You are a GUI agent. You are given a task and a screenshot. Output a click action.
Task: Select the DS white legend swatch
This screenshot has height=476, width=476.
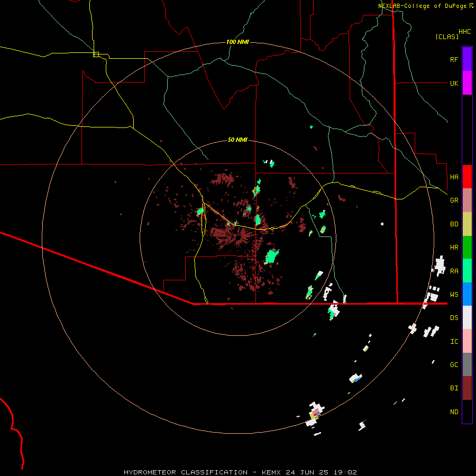[467, 317]
